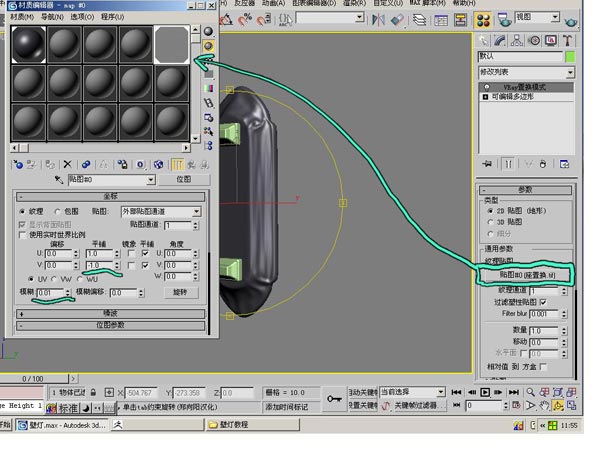Enable 使用真实世界比例 checkbox

tap(22, 235)
